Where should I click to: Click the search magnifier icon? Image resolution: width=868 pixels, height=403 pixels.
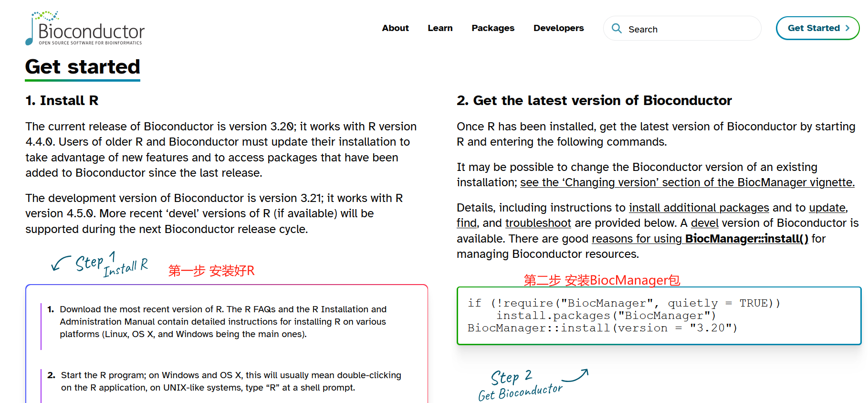[617, 29]
